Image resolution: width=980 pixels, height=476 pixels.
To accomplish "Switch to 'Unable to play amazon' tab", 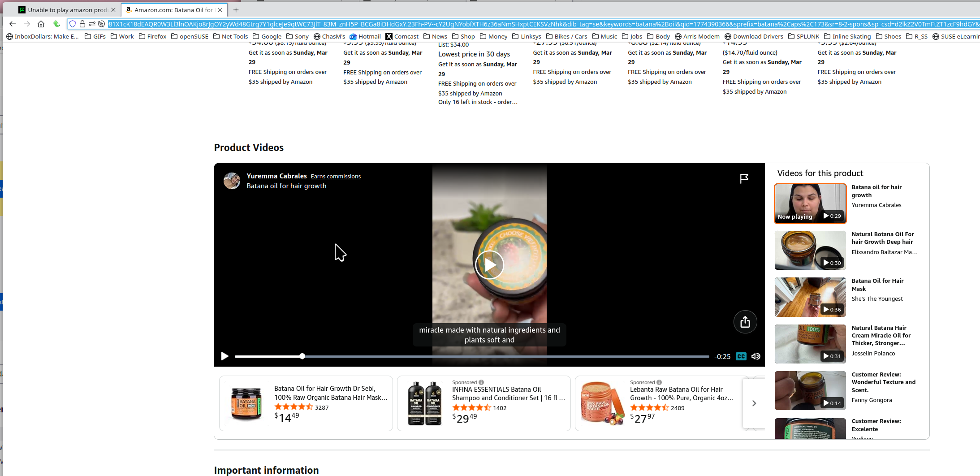I will [67, 10].
